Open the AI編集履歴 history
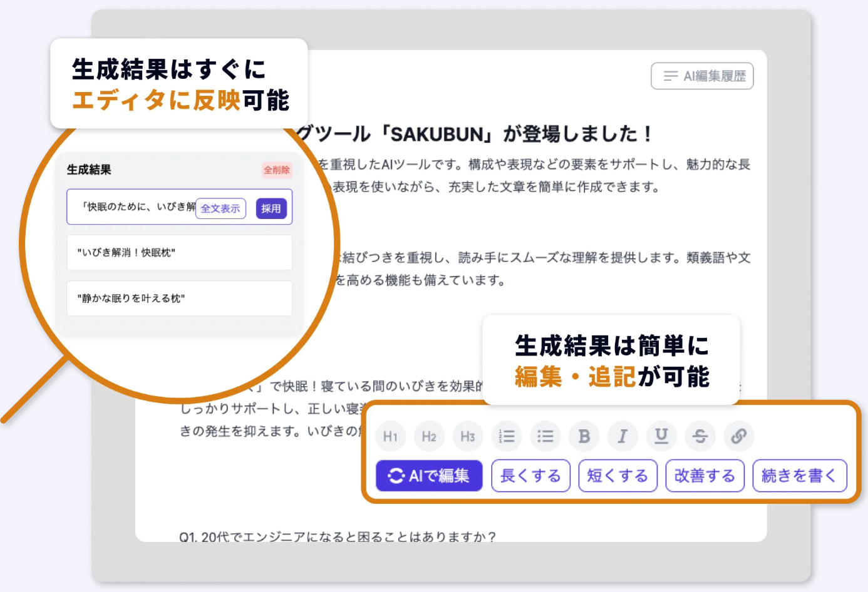 tap(702, 76)
